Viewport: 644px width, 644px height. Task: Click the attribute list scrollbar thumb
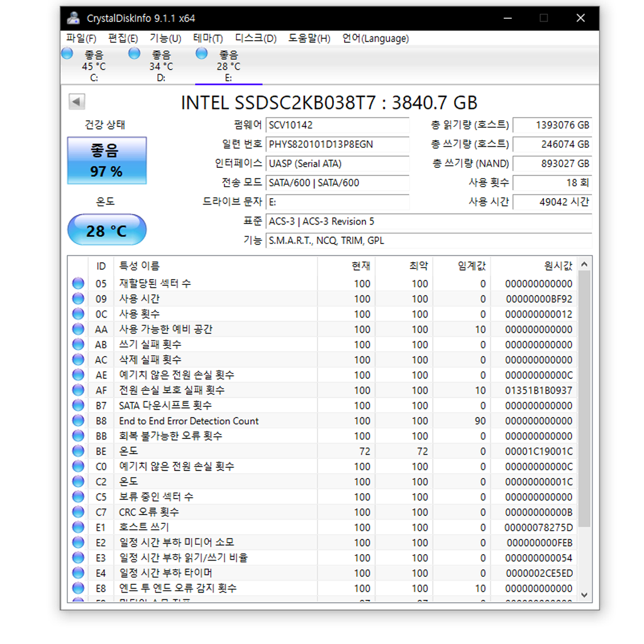584,399
